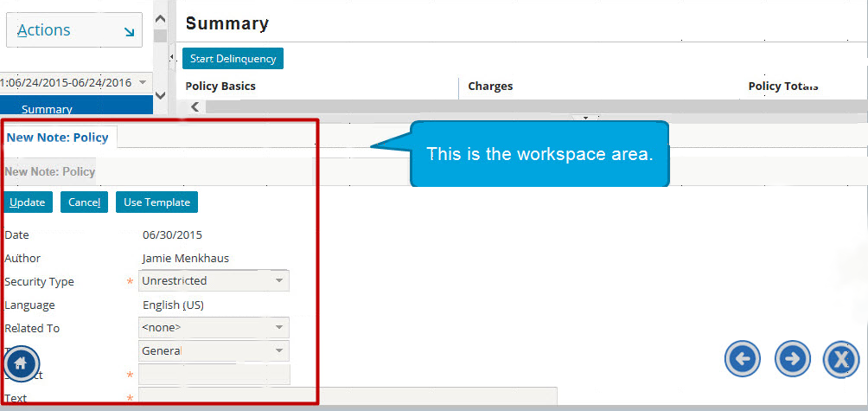This screenshot has height=411, width=868.
Task: Collapse the workspace with the small down arrow
Action: [x=585, y=118]
